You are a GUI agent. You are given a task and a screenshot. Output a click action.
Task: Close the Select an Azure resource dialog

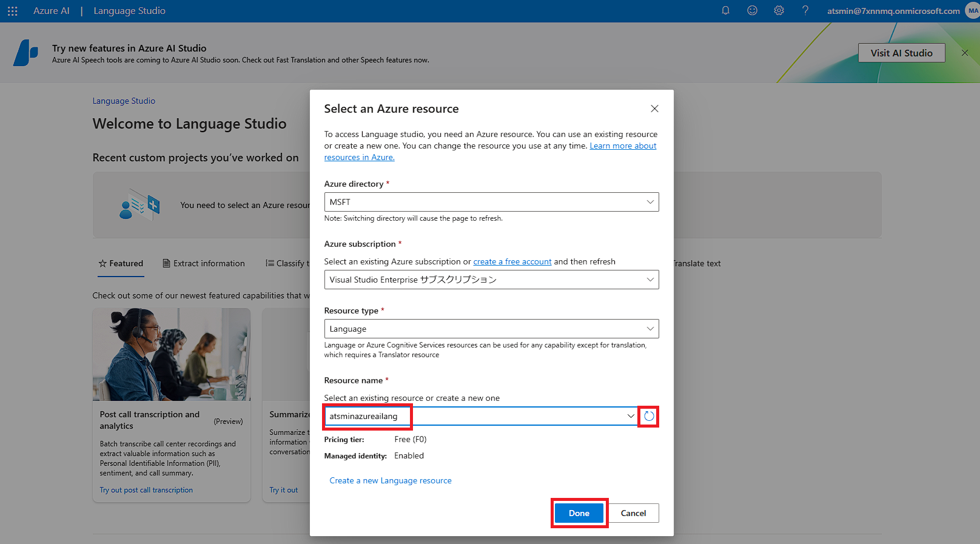click(x=654, y=109)
